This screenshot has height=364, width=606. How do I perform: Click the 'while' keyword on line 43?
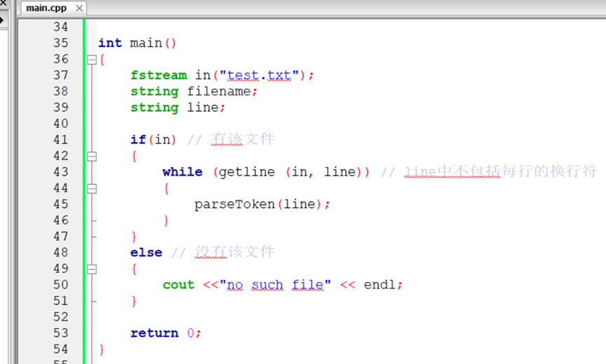[x=182, y=171]
